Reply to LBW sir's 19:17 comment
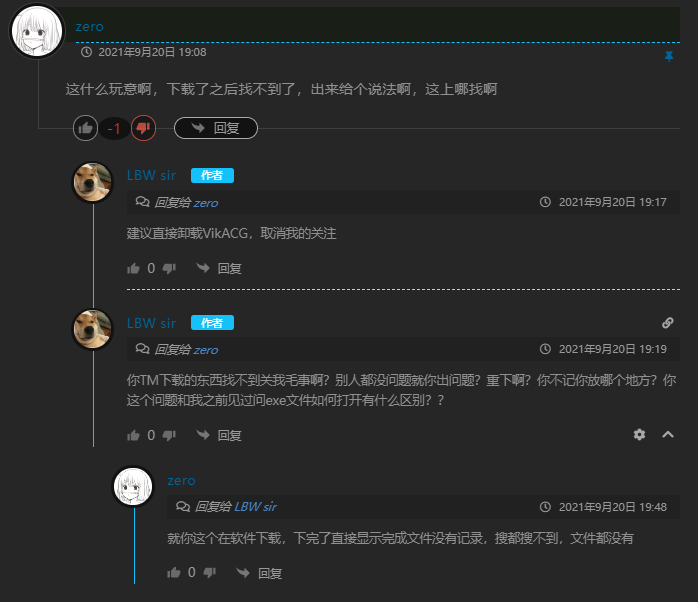 [x=220, y=268]
